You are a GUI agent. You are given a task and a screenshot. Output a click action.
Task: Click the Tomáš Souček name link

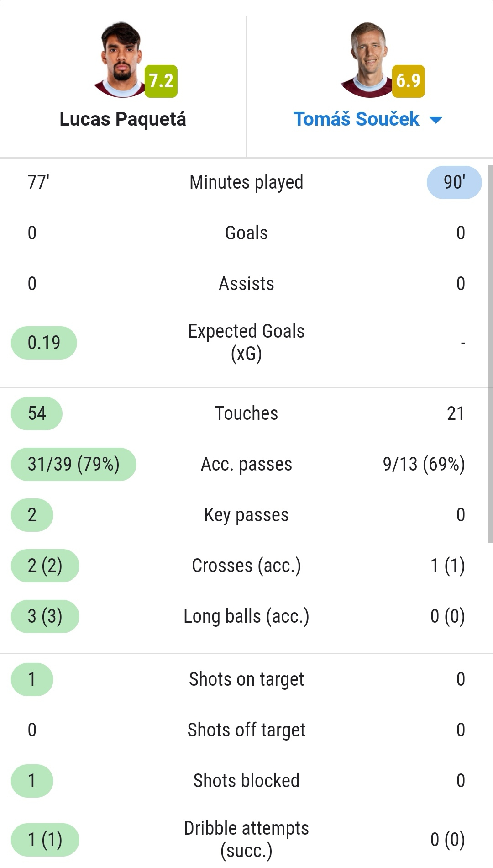[356, 119]
